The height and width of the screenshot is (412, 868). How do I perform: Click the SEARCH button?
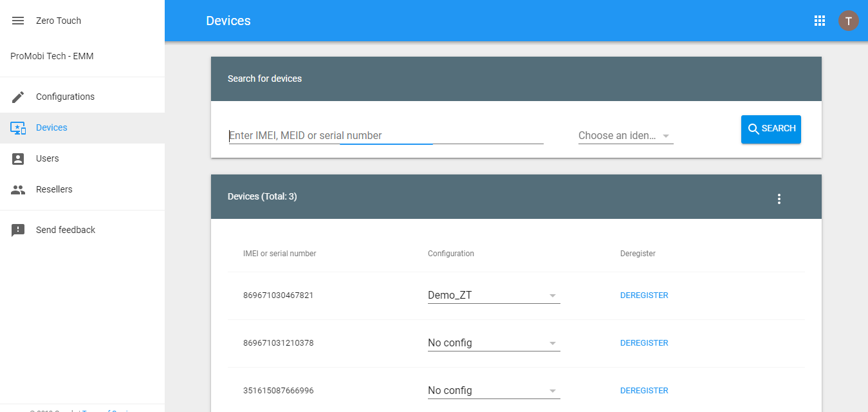(x=771, y=129)
